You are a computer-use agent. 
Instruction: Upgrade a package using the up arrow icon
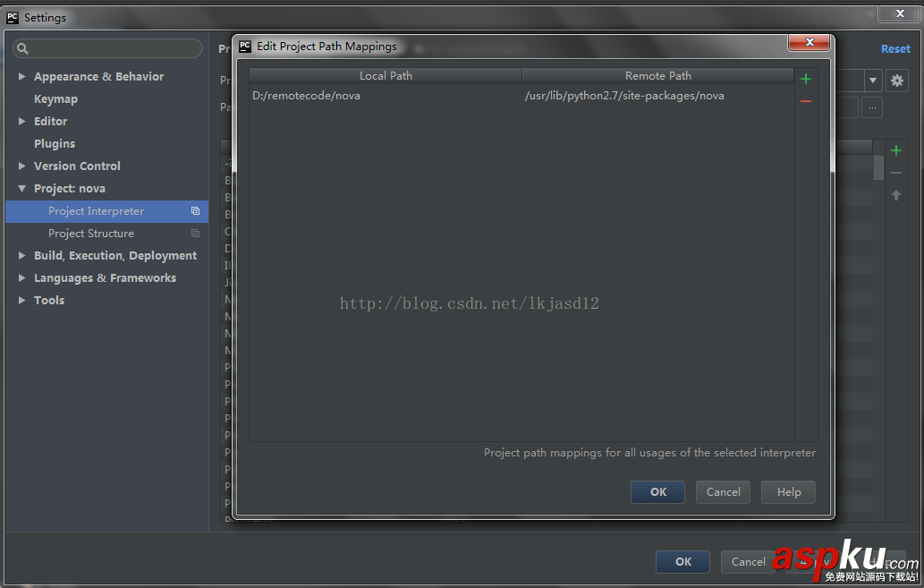895,194
